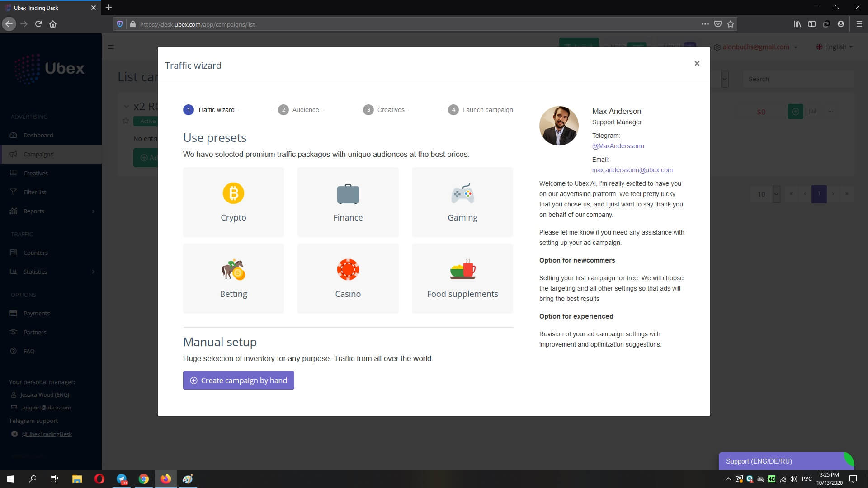Open the English language dropdown

point(834,47)
